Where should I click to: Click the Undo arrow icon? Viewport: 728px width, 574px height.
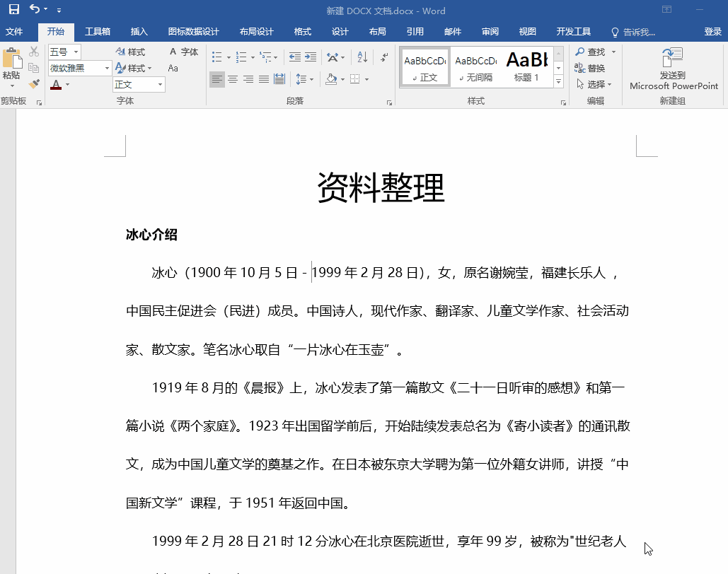coord(35,8)
